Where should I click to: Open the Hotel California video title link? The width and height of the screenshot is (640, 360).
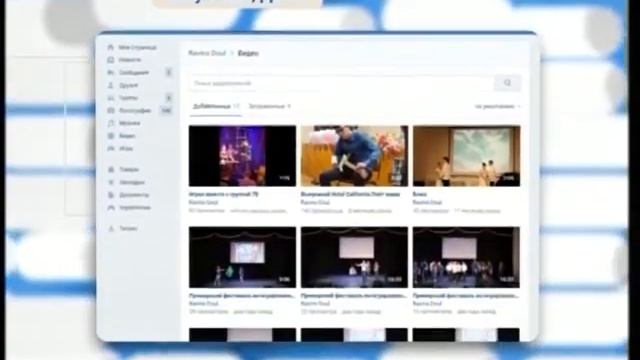[x=350, y=194]
